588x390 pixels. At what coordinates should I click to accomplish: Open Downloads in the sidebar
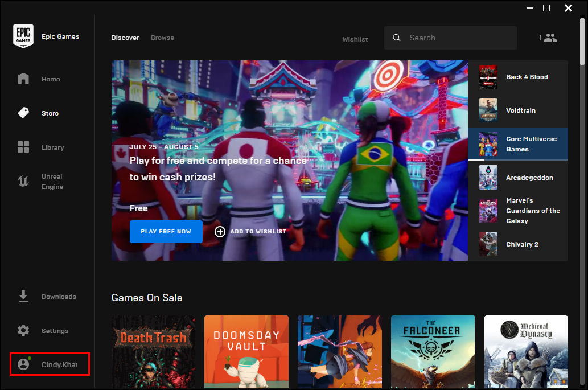coord(59,297)
